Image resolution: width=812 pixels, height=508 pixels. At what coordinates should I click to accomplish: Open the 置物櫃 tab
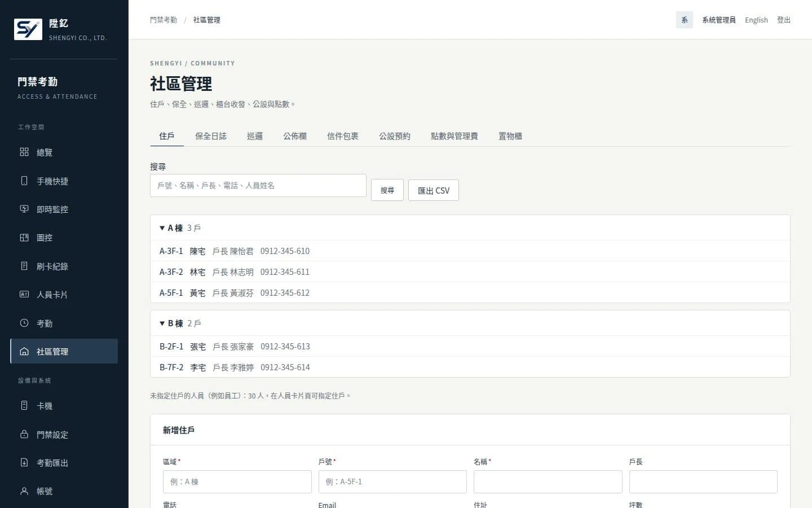[510, 136]
